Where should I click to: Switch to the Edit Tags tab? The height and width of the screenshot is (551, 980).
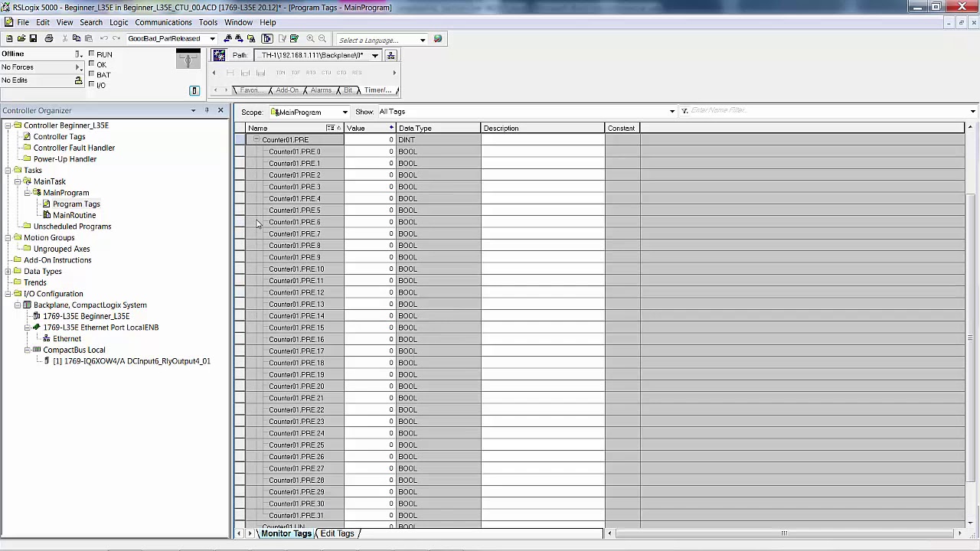click(x=337, y=533)
